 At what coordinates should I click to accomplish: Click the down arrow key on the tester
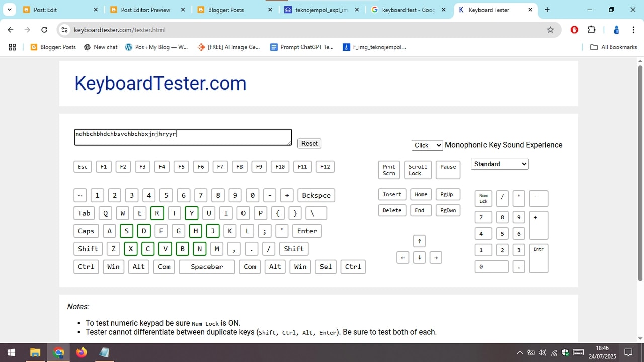419,257
